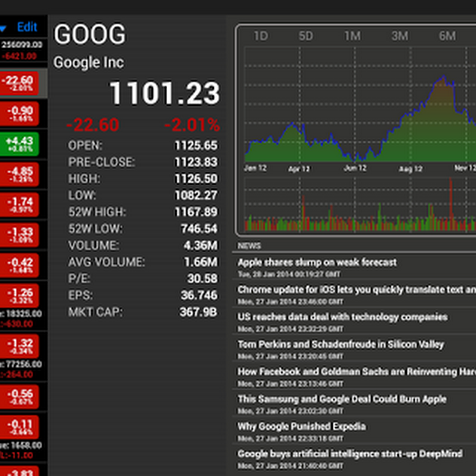476x476 pixels.
Task: Select the -4.85 watchlist change badge
Action: pyautogui.click(x=19, y=174)
